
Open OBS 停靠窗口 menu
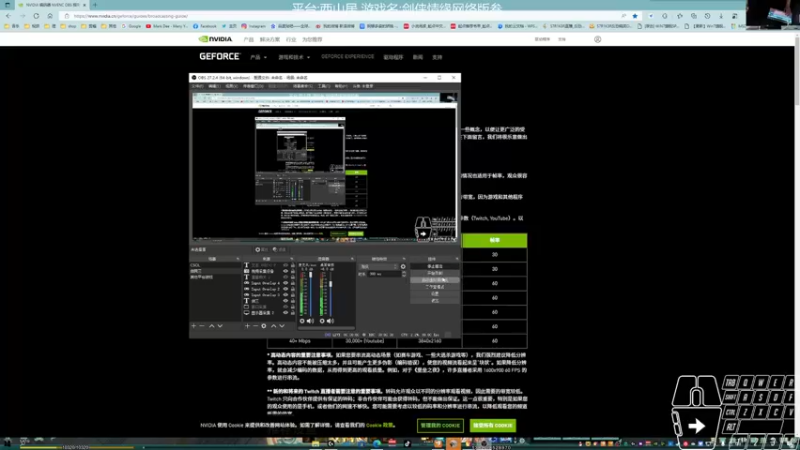253,86
